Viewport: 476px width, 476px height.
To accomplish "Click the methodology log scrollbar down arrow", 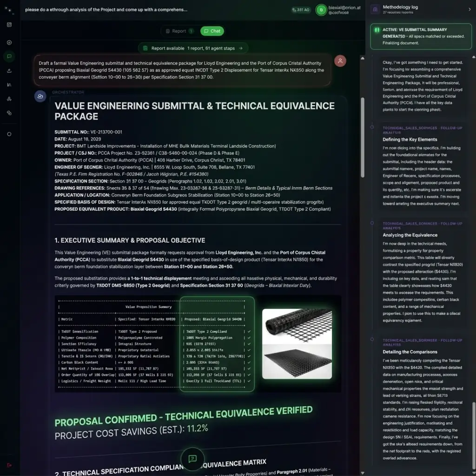I will point(474,473).
